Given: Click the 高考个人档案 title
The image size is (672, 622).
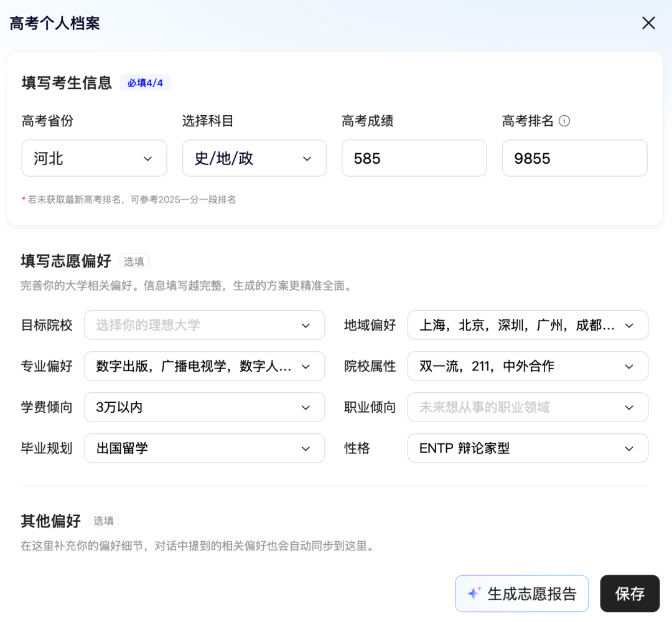Looking at the screenshot, I should [x=55, y=23].
